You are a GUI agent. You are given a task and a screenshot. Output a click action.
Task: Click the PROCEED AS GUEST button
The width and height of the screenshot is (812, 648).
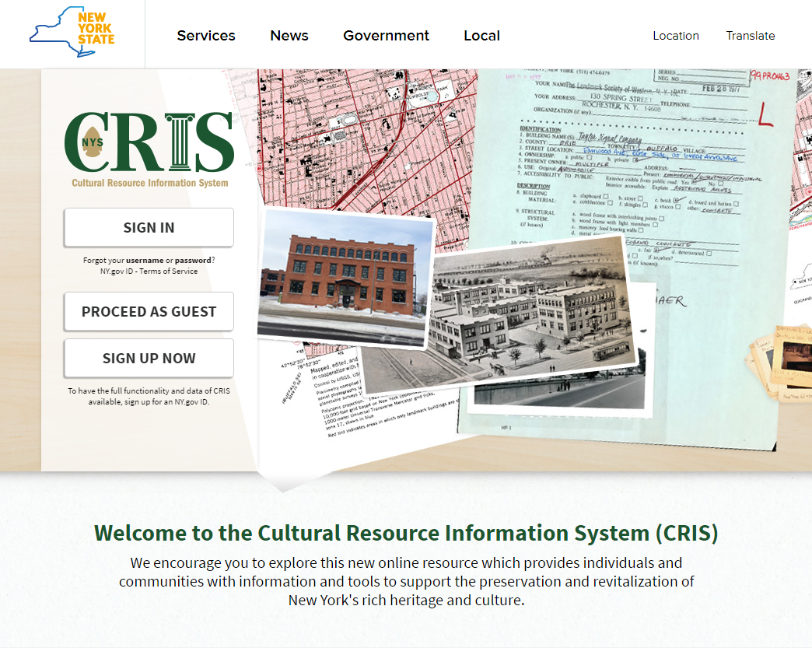(x=148, y=311)
